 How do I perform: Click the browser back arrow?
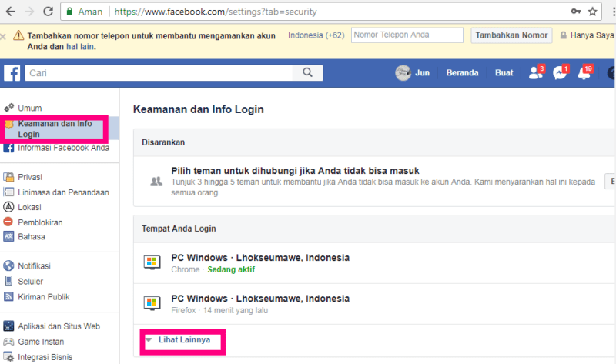(x=11, y=12)
